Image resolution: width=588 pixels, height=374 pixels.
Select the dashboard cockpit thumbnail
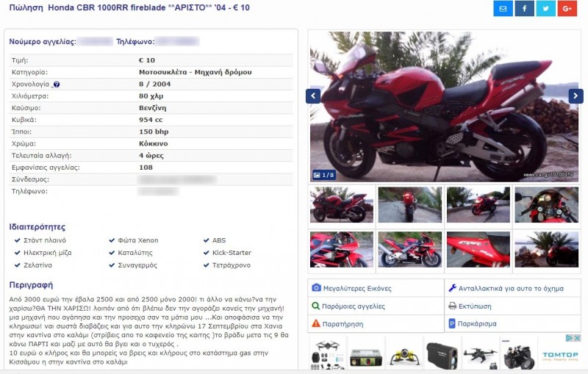(x=546, y=204)
